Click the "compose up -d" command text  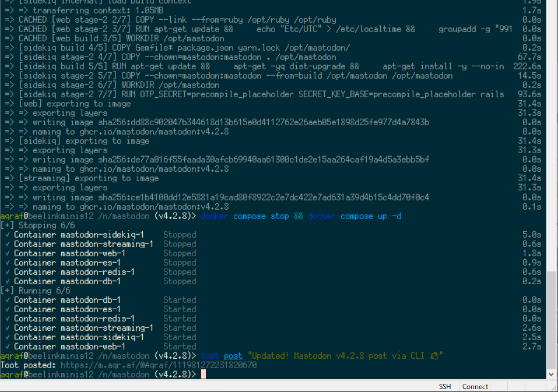[x=371, y=216]
